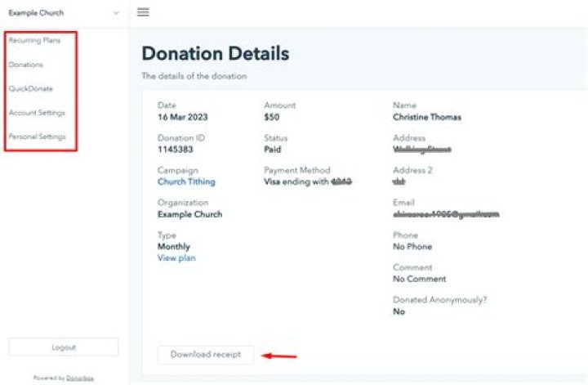The width and height of the screenshot is (588, 385).
Task: Click the Donation Details heading
Action: 215,54
